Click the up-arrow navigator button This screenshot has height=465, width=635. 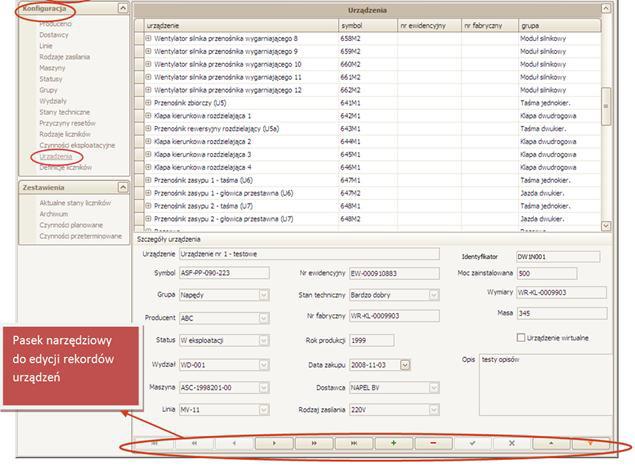click(551, 443)
